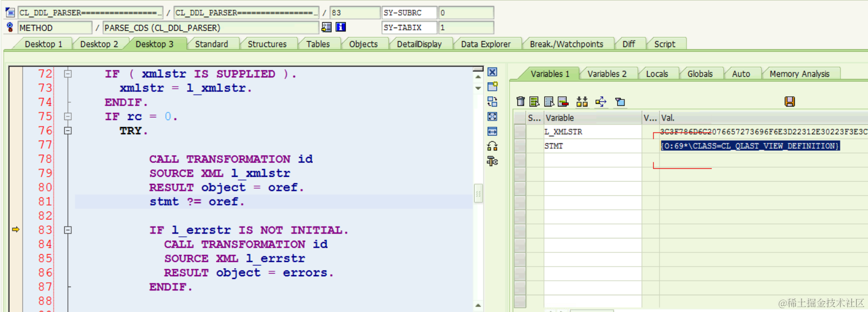The height and width of the screenshot is (312, 868).
Task: Switch to the Desktop 2 tab
Action: (99, 44)
